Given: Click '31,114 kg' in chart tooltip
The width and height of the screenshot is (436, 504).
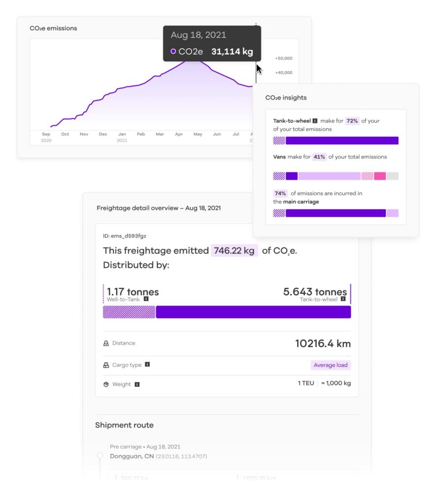Looking at the screenshot, I should [x=232, y=51].
